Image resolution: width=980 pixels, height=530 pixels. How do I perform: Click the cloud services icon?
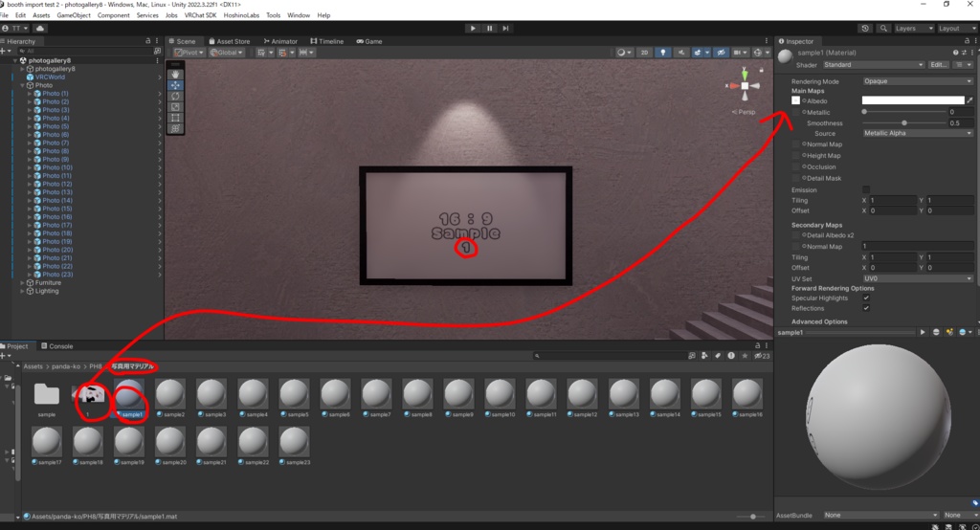(40, 28)
